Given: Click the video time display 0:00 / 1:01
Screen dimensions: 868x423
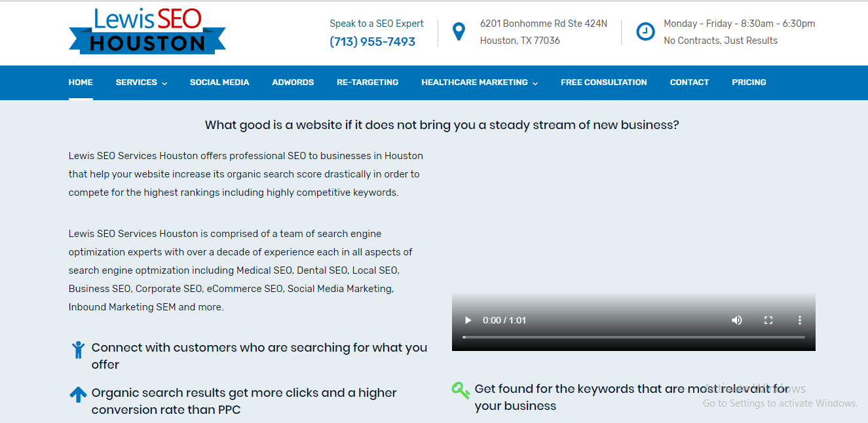Looking at the screenshot, I should (504, 320).
